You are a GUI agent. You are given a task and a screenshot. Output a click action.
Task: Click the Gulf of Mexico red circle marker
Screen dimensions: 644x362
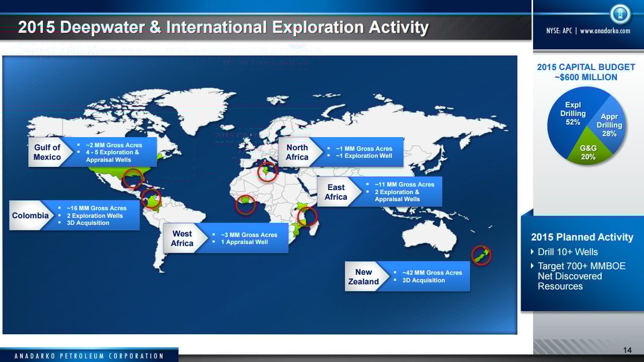pyautogui.click(x=133, y=178)
